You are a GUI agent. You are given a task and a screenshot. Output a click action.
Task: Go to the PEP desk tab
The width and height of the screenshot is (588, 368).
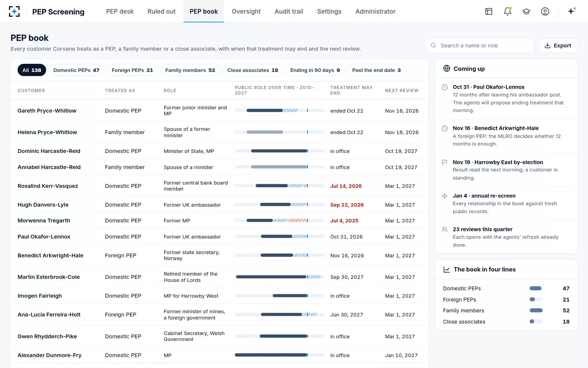120,11
